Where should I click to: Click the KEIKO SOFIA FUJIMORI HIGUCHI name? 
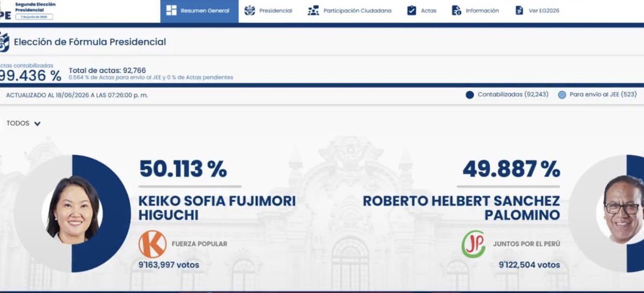[x=217, y=208]
